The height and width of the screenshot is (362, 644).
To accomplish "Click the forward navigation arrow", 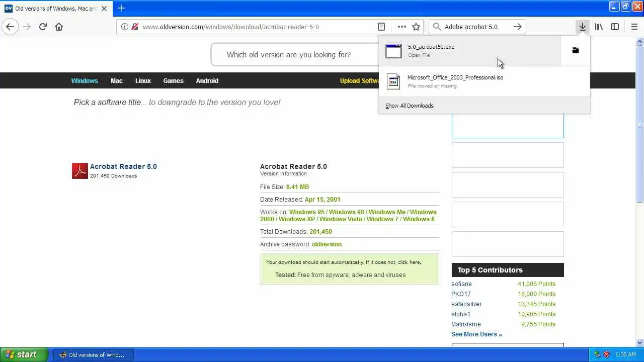I will click(27, 27).
